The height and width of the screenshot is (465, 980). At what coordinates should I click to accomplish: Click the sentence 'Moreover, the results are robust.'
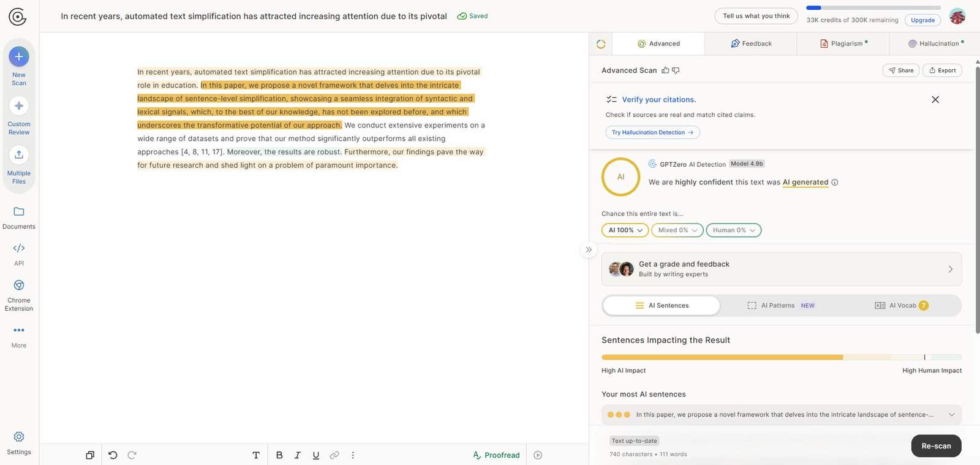(x=284, y=152)
